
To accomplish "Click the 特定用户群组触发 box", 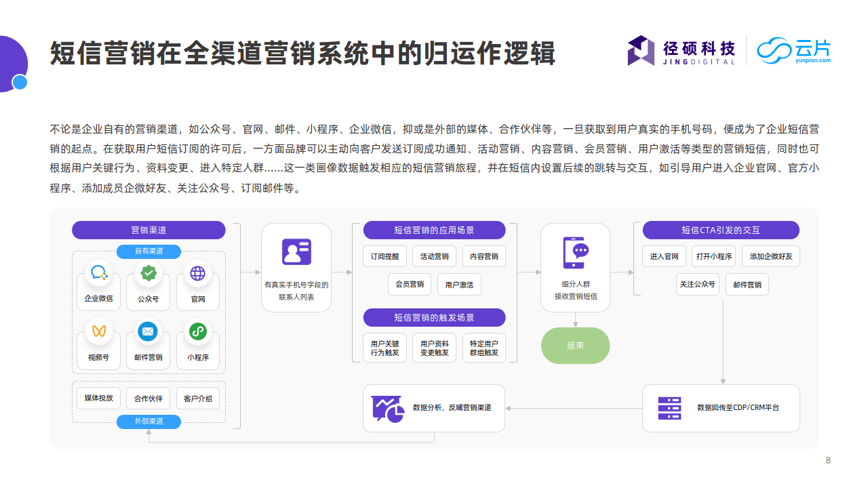I will (484, 348).
